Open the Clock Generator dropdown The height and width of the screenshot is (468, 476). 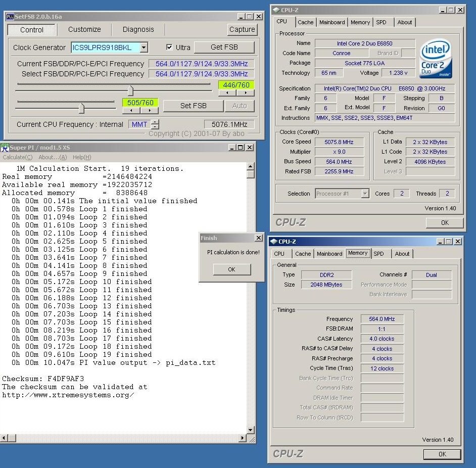pos(144,48)
